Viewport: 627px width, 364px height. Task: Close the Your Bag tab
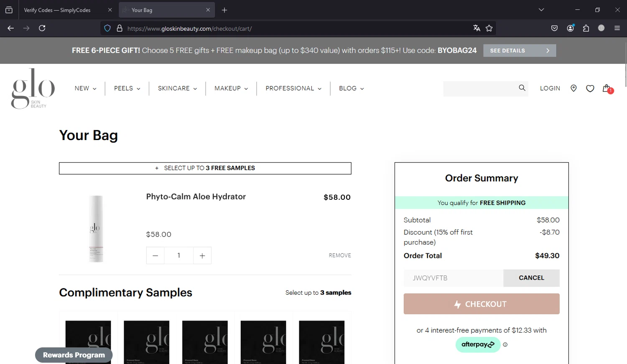click(208, 10)
